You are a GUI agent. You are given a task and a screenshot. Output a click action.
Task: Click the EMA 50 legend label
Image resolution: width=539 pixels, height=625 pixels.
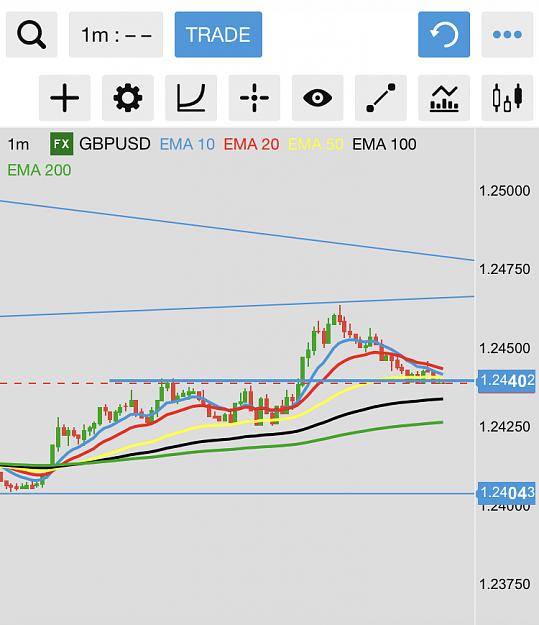point(315,144)
